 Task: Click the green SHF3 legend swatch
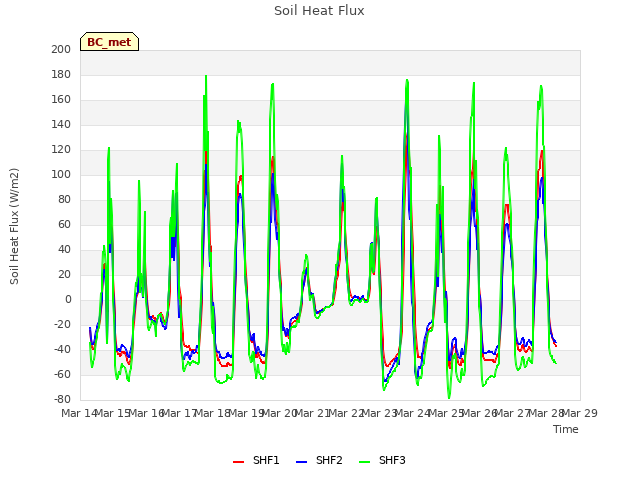click(x=364, y=462)
